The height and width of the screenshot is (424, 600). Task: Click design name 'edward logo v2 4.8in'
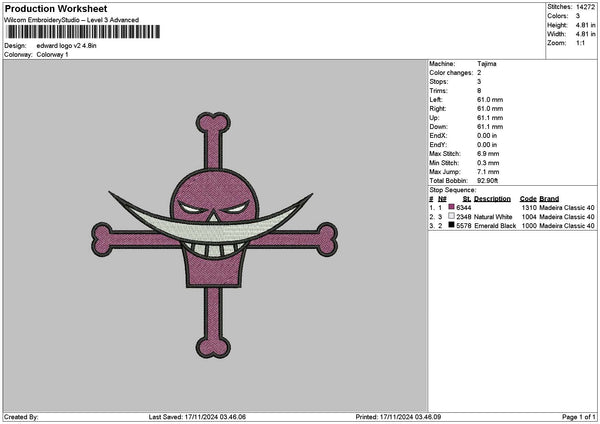pos(67,46)
